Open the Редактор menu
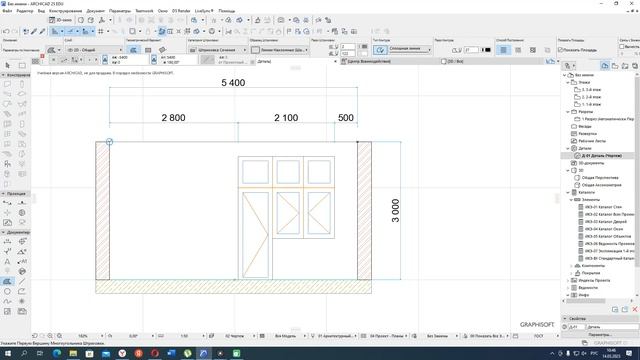Viewport: 640px width, 360px height. tap(24, 11)
